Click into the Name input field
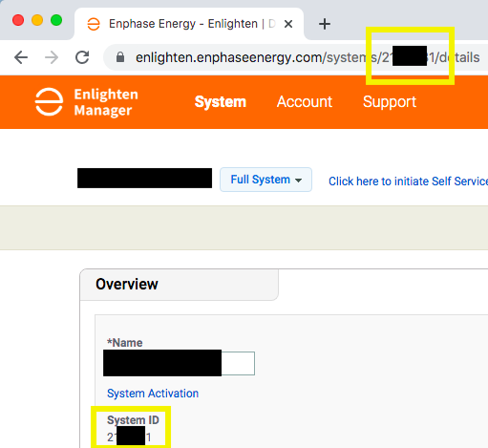Image resolution: width=488 pixels, height=448 pixels. point(179,363)
